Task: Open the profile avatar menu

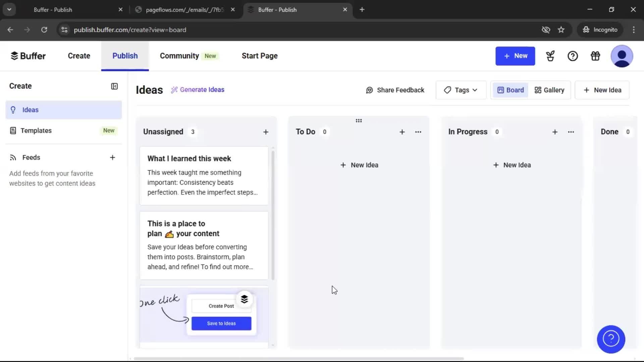Action: pyautogui.click(x=622, y=56)
